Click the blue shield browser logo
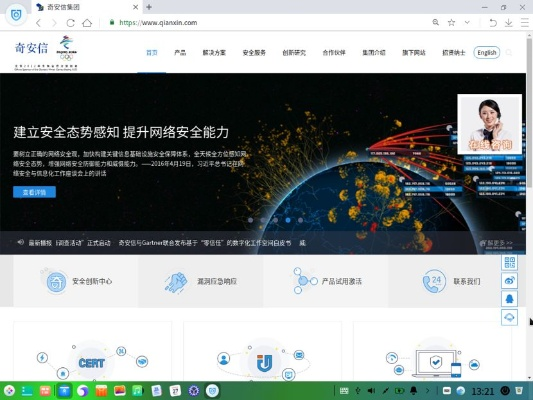This screenshot has width=533, height=400. [x=16, y=15]
